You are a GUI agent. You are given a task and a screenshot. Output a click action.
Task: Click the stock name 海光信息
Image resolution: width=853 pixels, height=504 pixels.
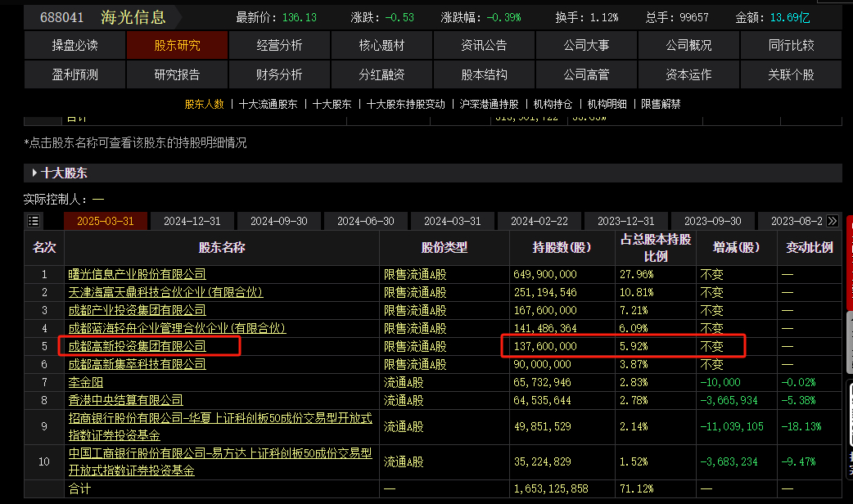tap(133, 17)
